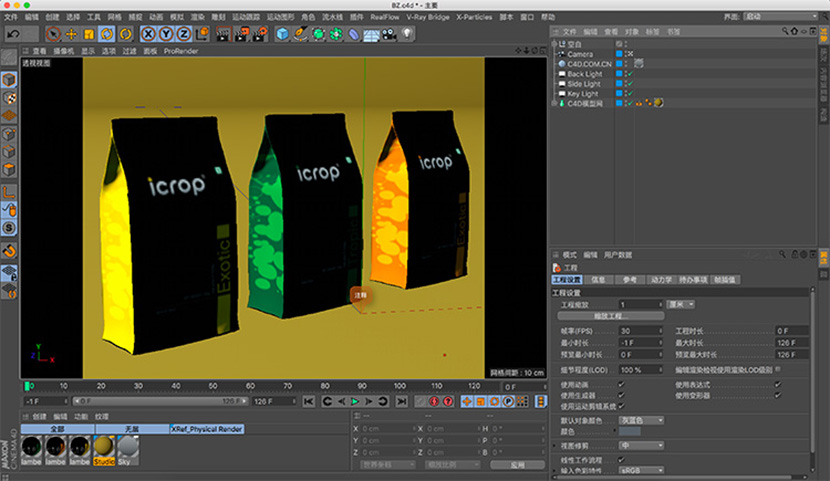The width and height of the screenshot is (830, 481).
Task: Open the ProRender viewport menu
Action: click(x=181, y=51)
